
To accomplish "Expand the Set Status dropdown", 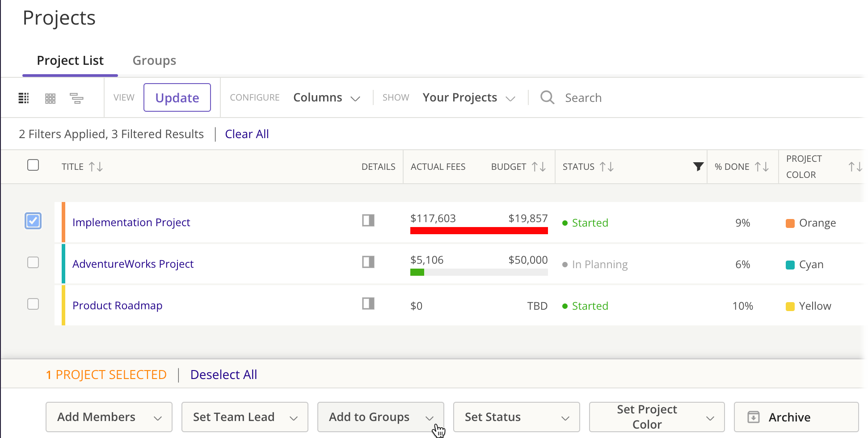I will pos(516,417).
